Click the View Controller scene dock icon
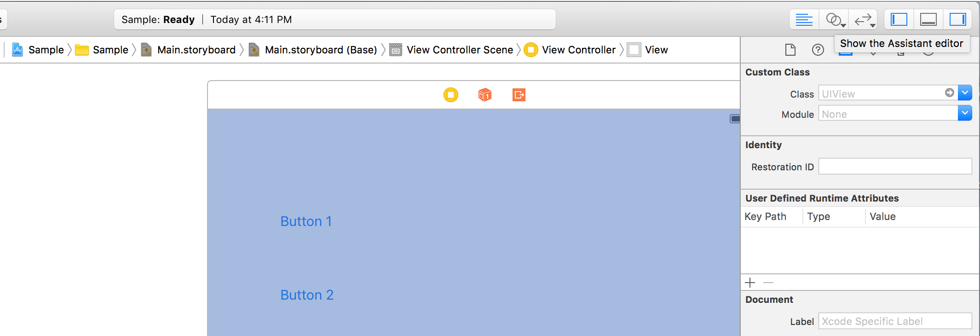The width and height of the screenshot is (980, 336). click(450, 95)
